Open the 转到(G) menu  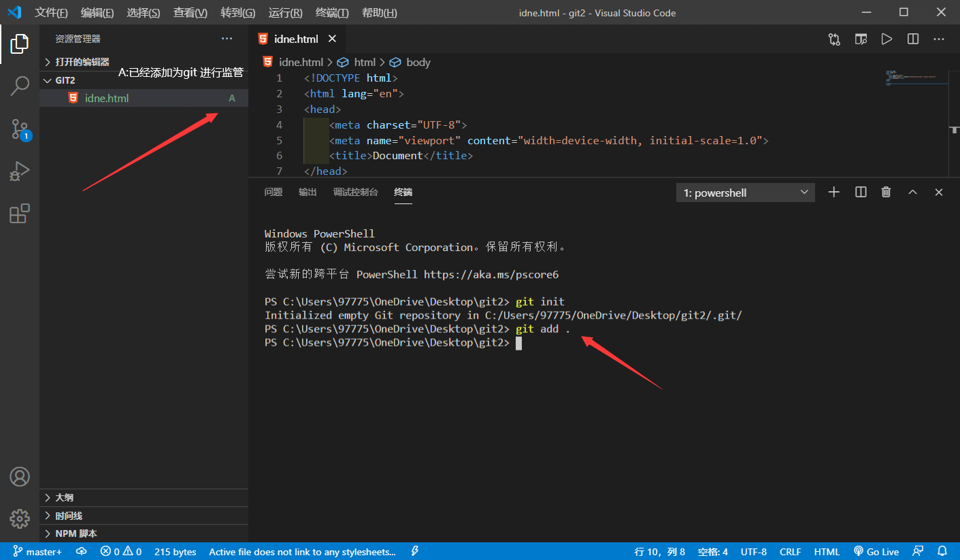(238, 13)
